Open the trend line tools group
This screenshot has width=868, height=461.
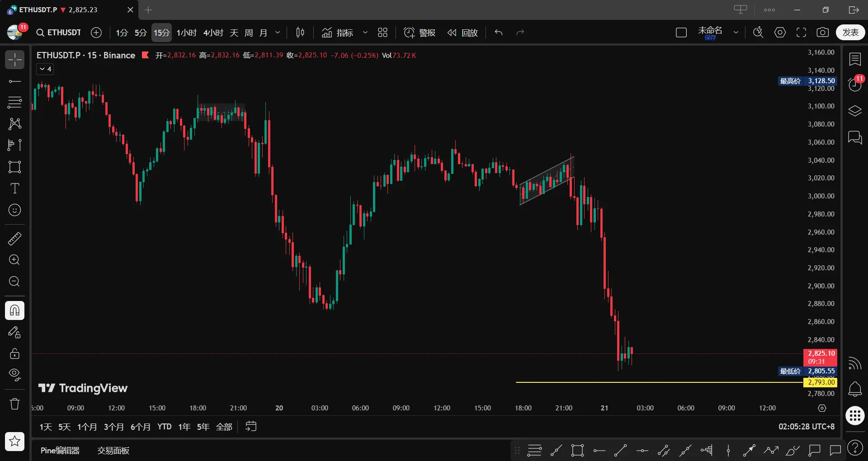click(x=14, y=81)
